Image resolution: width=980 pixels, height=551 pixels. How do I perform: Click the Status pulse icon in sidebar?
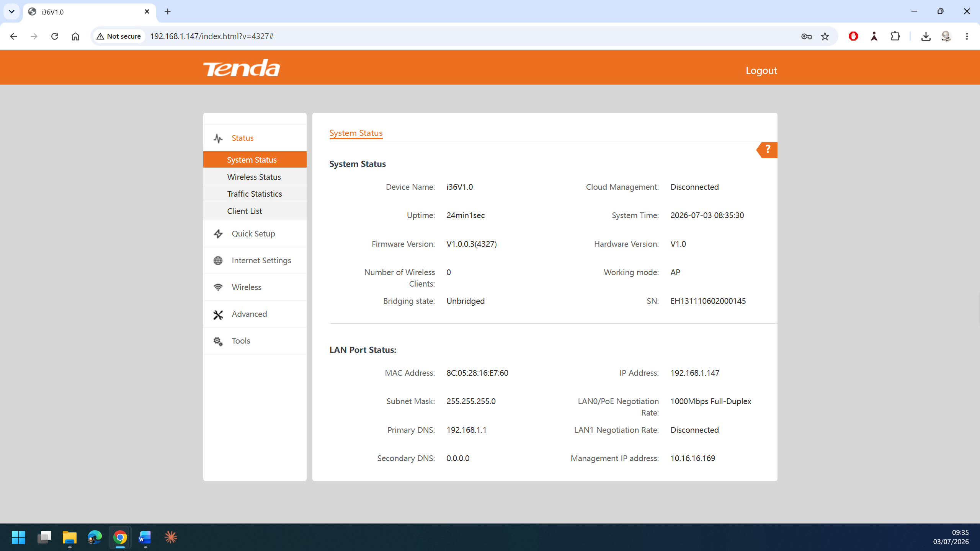218,138
